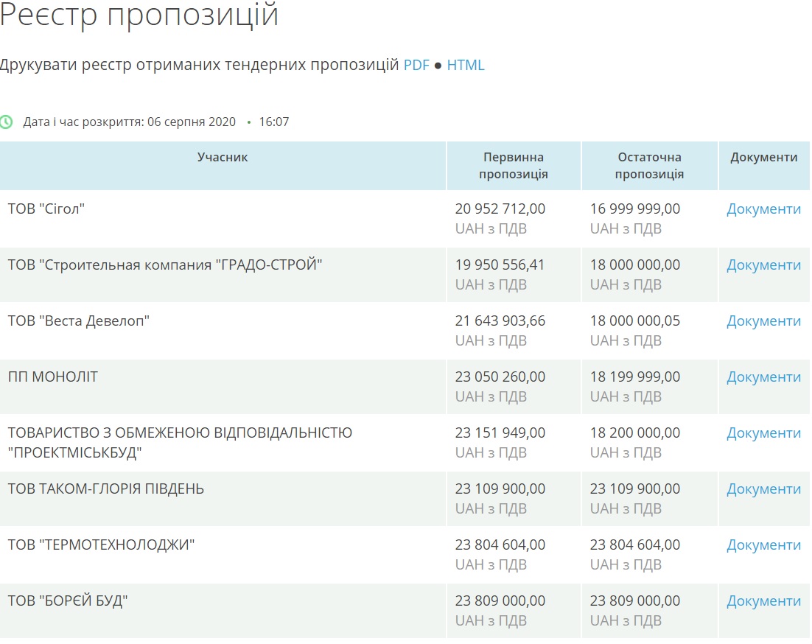This screenshot has width=812, height=644.
Task: Click initial bid value 23 050 260,00
Action: click(500, 377)
